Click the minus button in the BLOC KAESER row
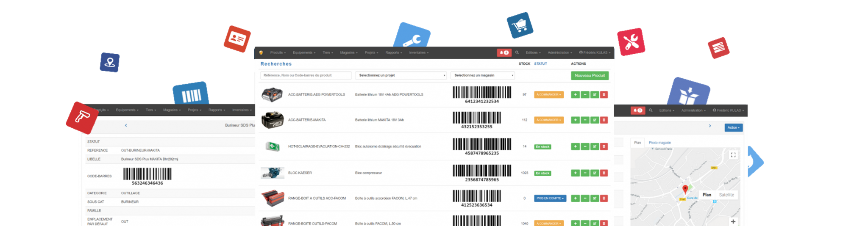868x226 pixels. [585, 173]
